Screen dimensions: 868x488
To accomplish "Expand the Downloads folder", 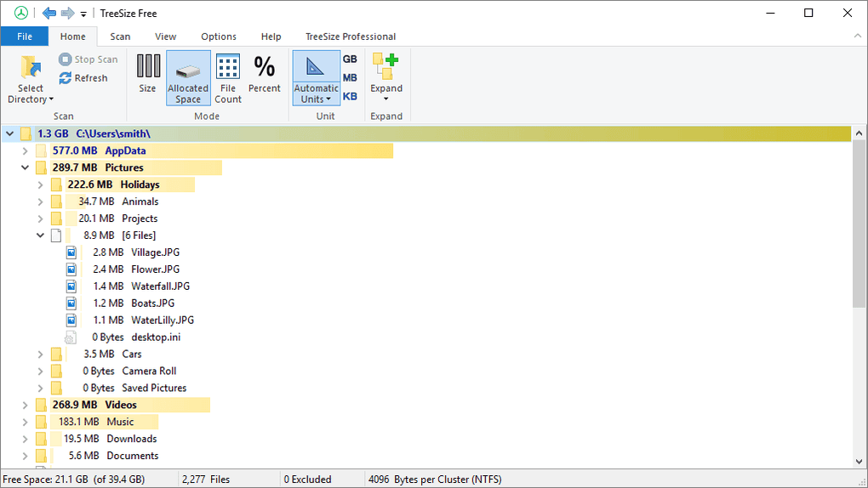I will pos(25,439).
